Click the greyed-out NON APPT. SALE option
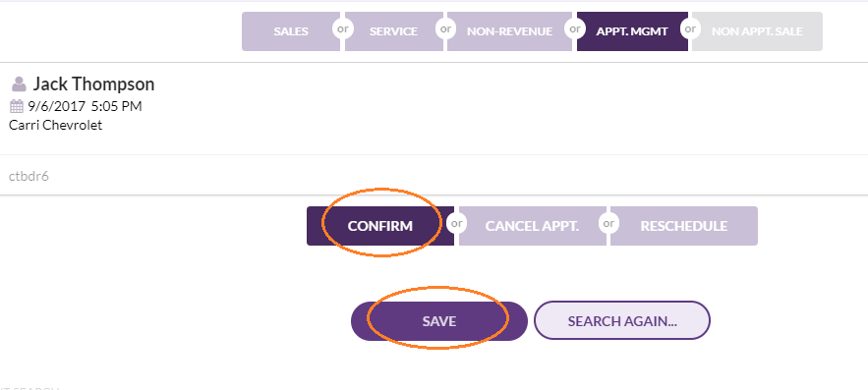Screen dimensions: 868x390 coord(757,31)
